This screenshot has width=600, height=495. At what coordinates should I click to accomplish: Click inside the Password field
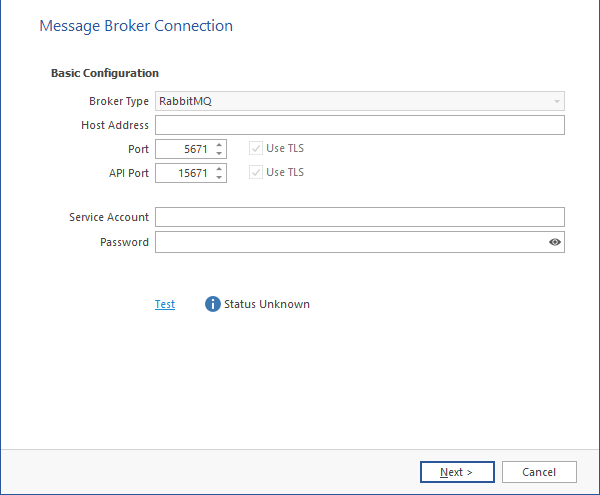tap(350, 242)
